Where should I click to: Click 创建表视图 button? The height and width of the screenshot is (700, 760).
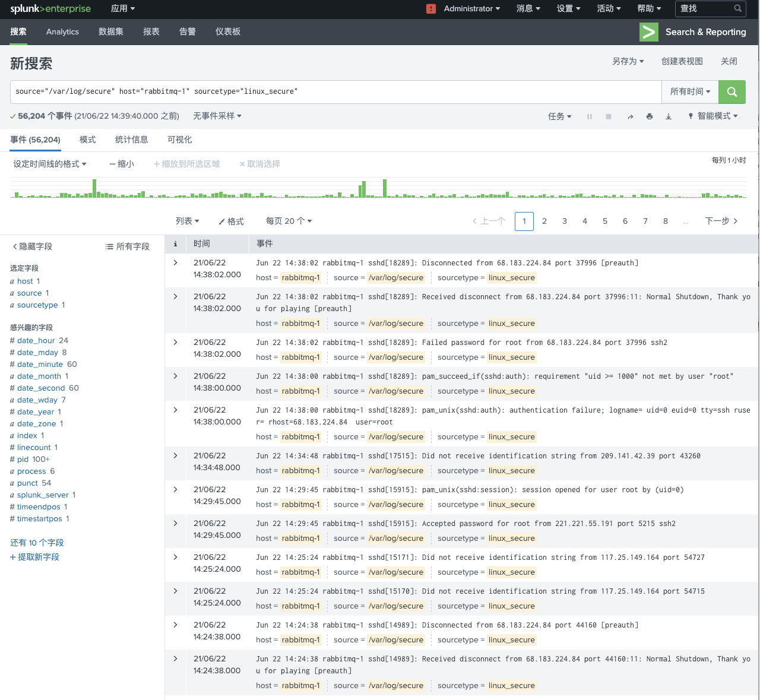(682, 61)
